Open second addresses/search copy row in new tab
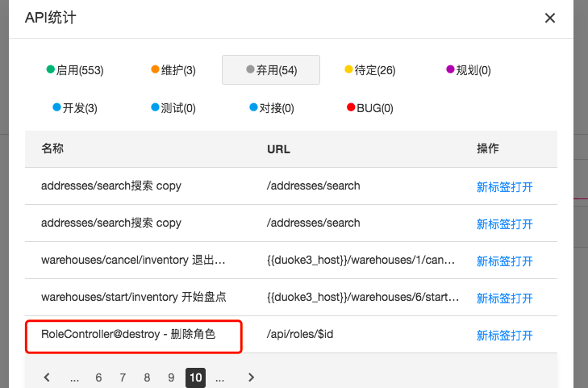 [504, 223]
